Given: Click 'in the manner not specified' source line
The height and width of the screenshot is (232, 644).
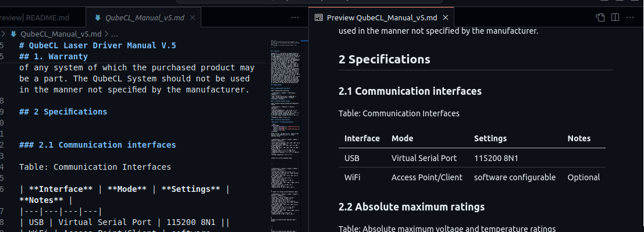Looking at the screenshot, I should [x=135, y=90].
